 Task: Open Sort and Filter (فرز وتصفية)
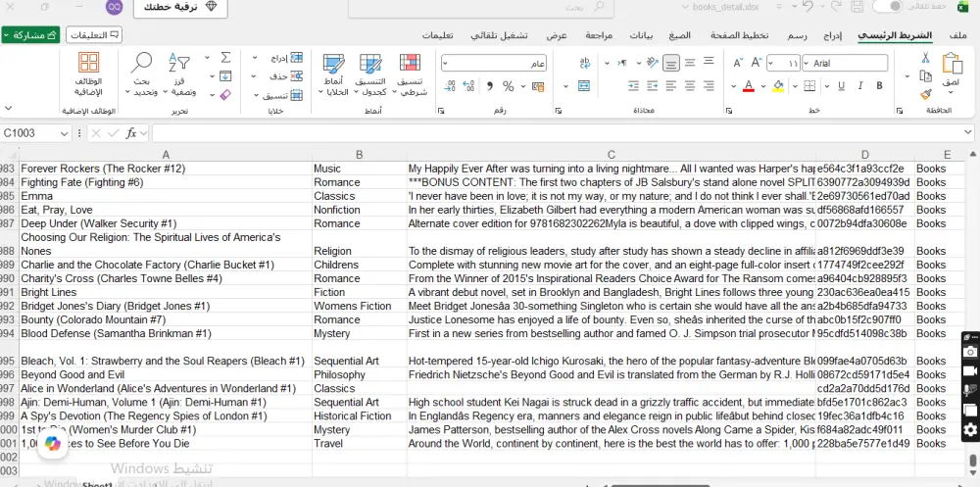(178, 75)
